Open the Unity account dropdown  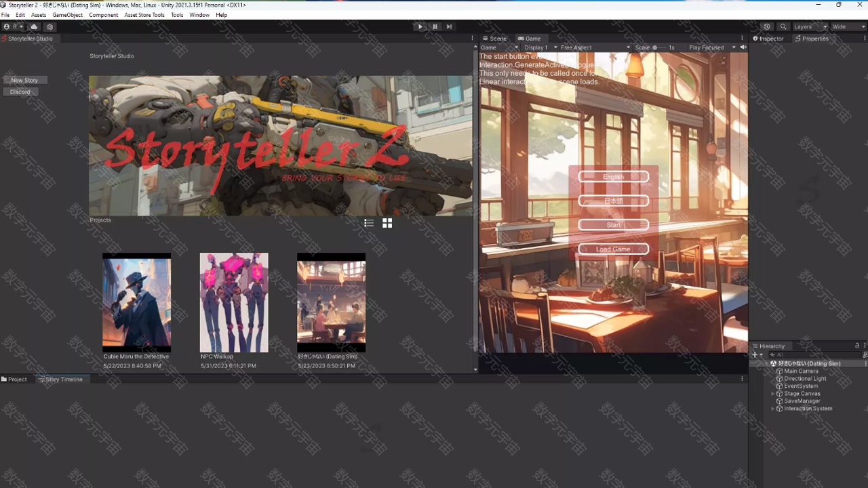click(14, 26)
